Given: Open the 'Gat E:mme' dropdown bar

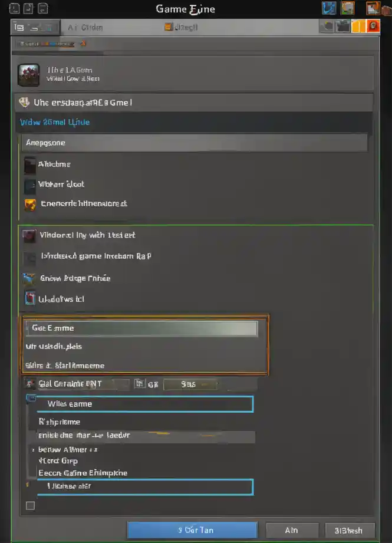Looking at the screenshot, I should coord(141,328).
